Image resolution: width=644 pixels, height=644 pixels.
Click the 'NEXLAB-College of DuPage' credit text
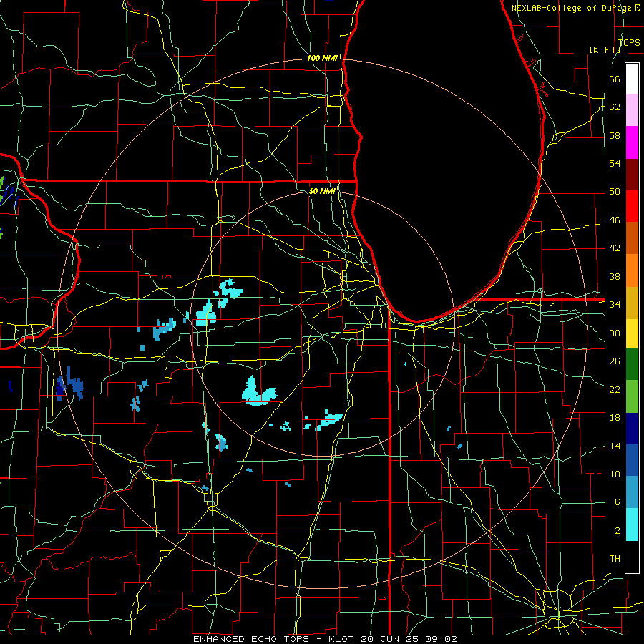click(x=572, y=8)
